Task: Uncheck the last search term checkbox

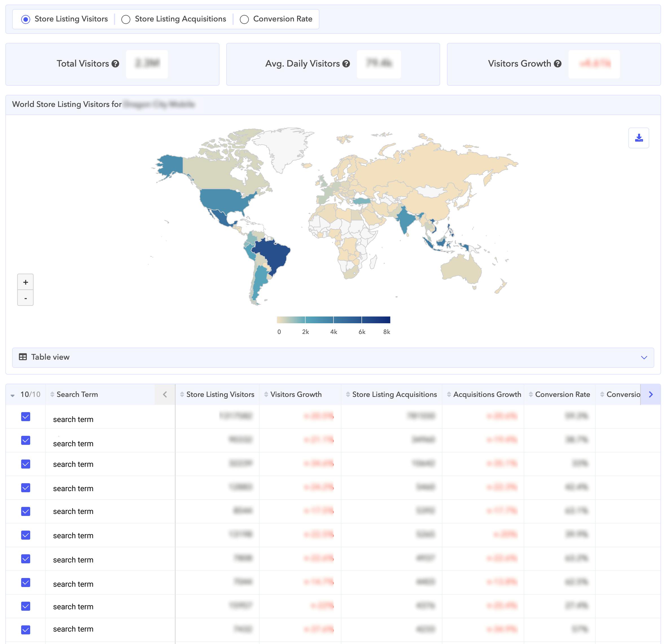Action: coord(26,629)
